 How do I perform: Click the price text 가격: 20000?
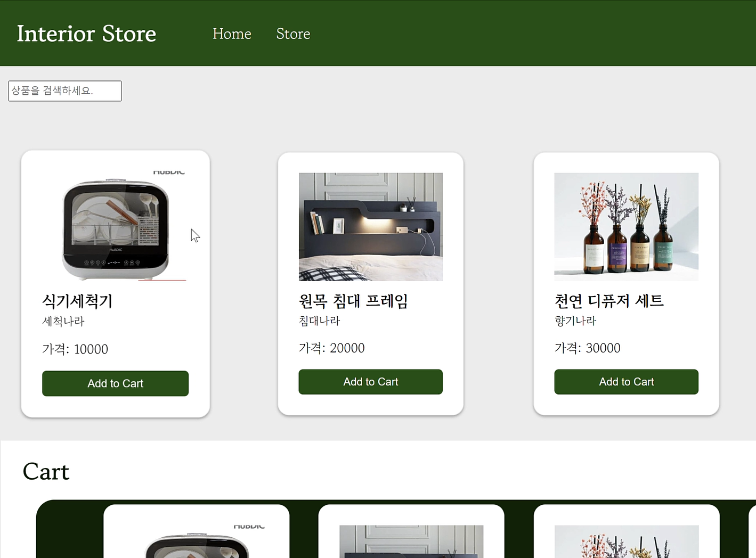coord(331,348)
